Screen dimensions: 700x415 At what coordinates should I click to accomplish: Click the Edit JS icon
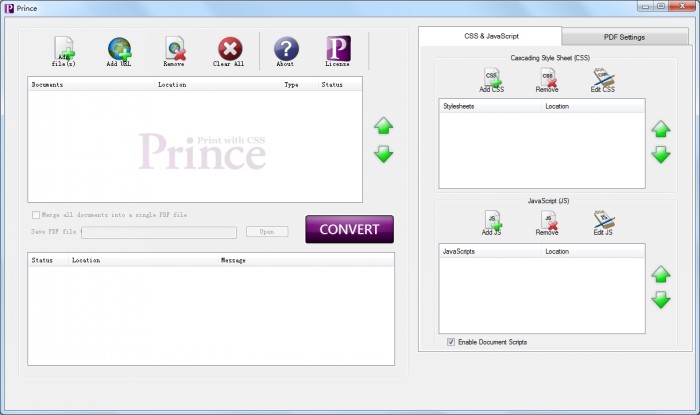[x=603, y=223]
